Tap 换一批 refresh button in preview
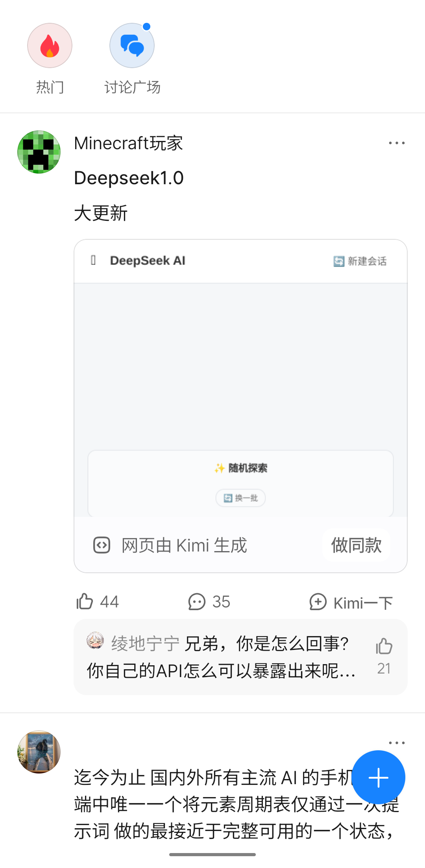Viewport: 425px width, 868px height. click(x=240, y=498)
